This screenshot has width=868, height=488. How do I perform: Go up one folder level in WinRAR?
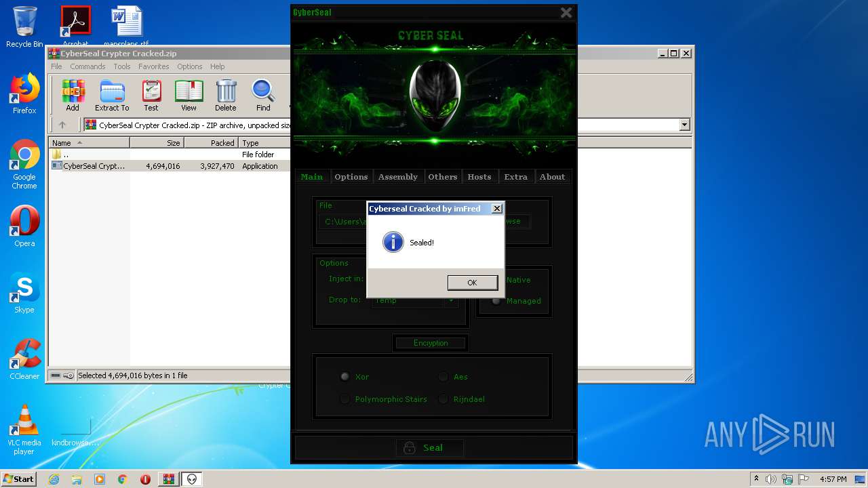tap(62, 125)
